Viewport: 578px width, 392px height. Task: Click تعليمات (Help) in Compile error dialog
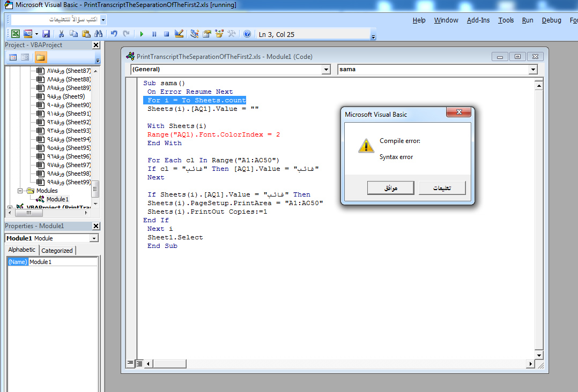(x=442, y=188)
